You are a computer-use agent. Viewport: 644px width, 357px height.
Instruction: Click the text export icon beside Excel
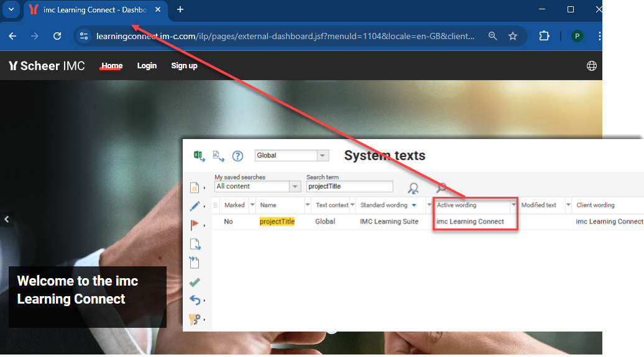coord(219,156)
